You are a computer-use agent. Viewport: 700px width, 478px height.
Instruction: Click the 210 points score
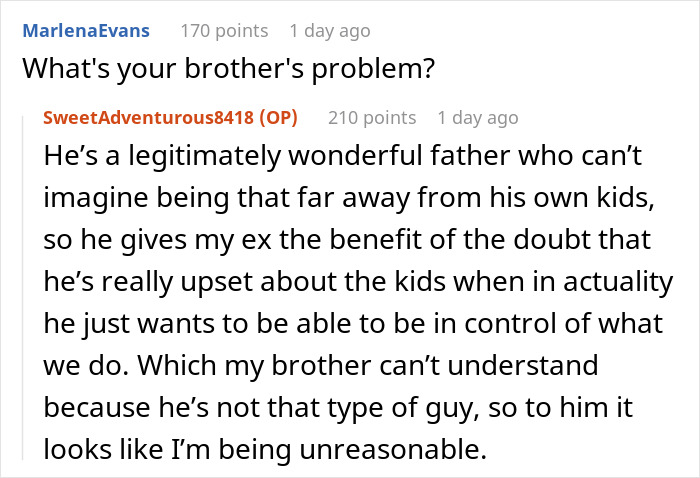click(x=372, y=117)
